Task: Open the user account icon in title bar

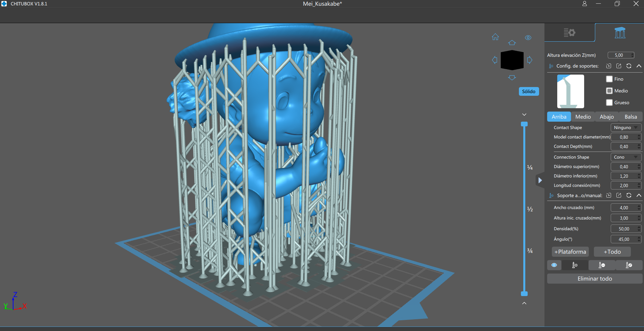Action: [584, 4]
